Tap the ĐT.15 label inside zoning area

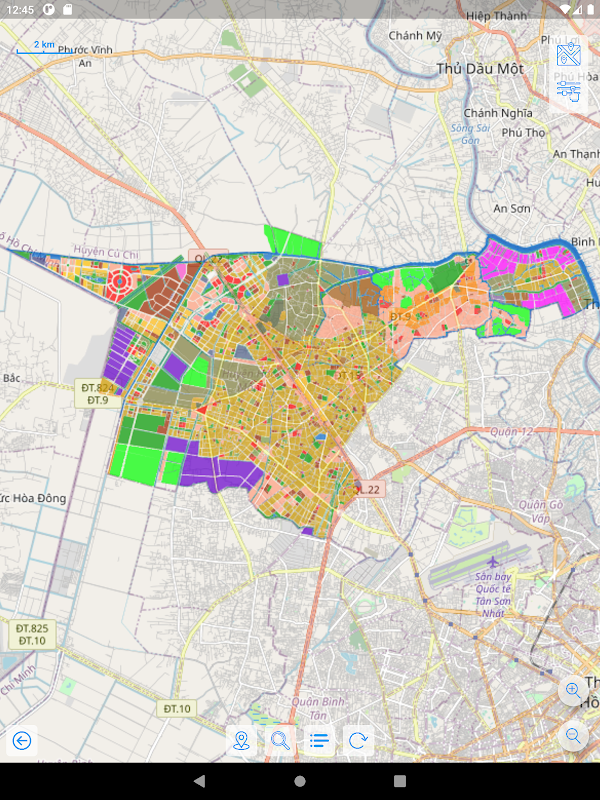tap(347, 375)
